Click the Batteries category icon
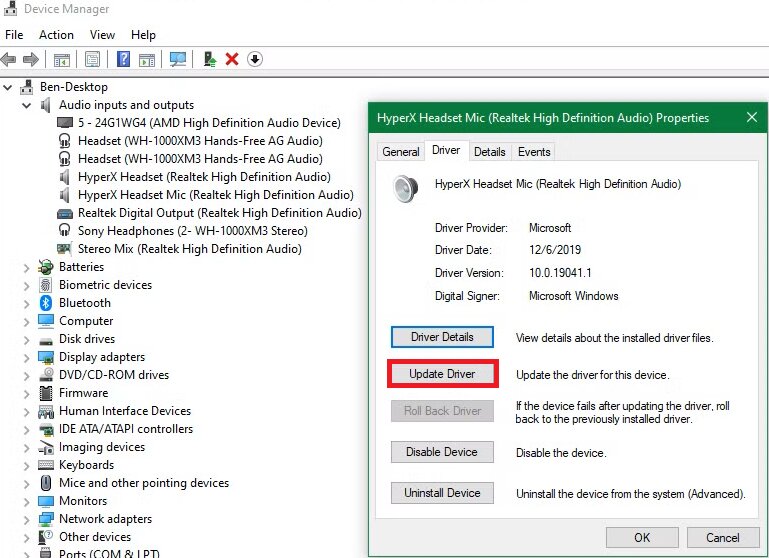The width and height of the screenshot is (769, 558). click(46, 267)
